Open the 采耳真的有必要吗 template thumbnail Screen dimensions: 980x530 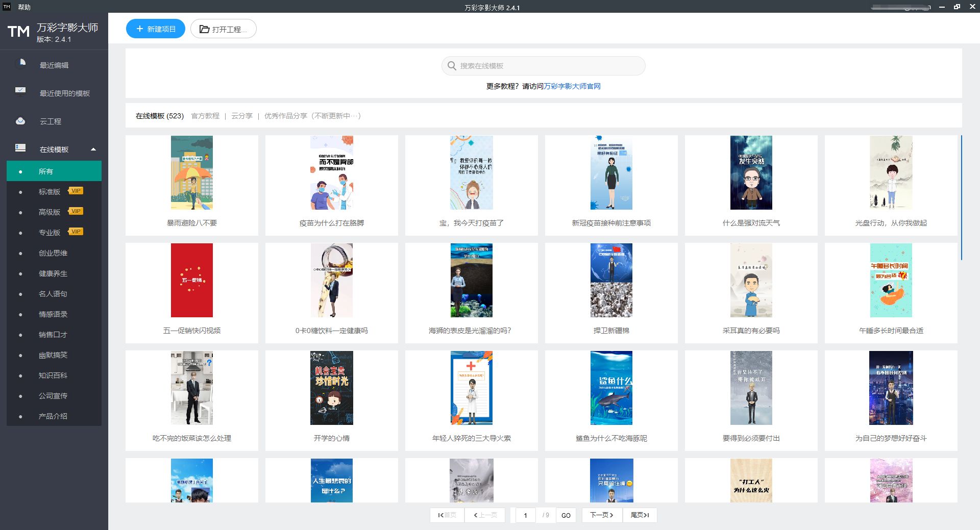[751, 280]
